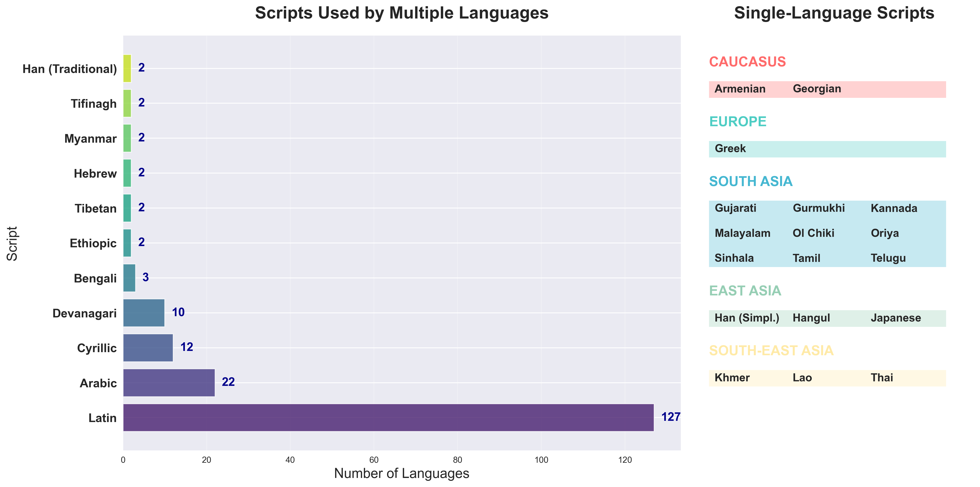Click the yellow-green Han (Traditional) bar

[x=127, y=68]
